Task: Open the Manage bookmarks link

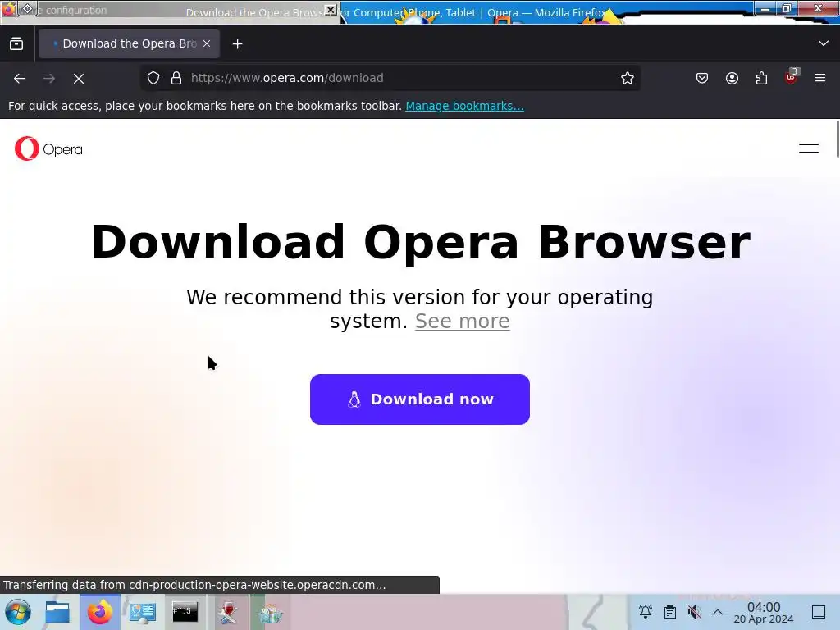Action: click(464, 106)
